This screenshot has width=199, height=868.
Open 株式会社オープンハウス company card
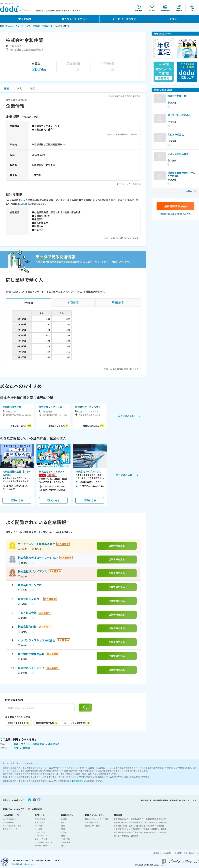pos(89,416)
